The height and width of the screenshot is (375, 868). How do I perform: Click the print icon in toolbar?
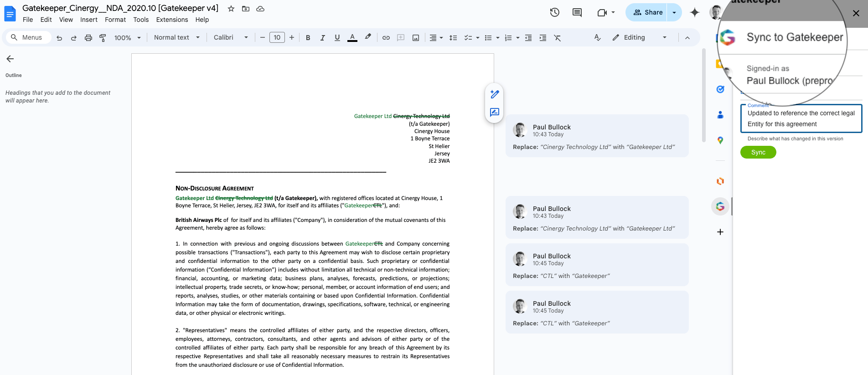click(x=88, y=38)
